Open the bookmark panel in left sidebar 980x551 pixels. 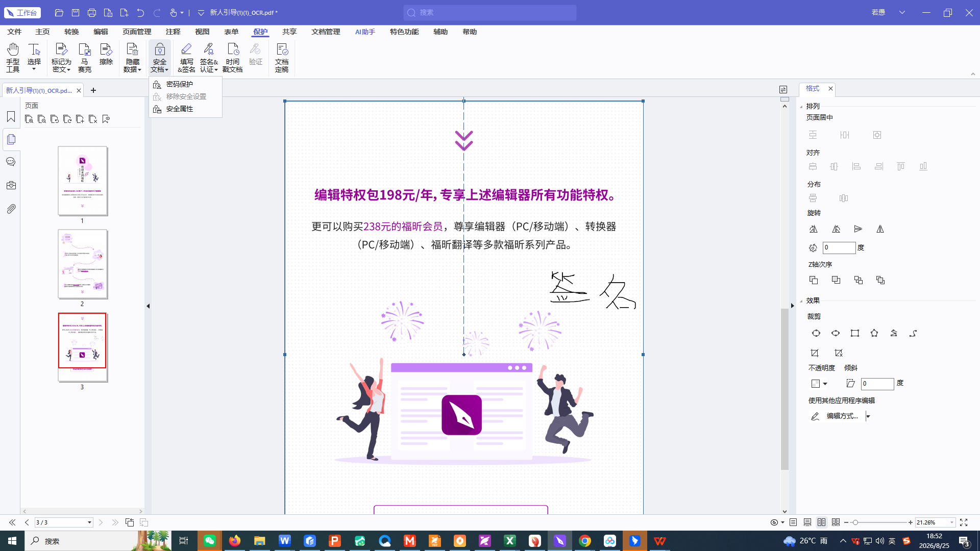11,117
